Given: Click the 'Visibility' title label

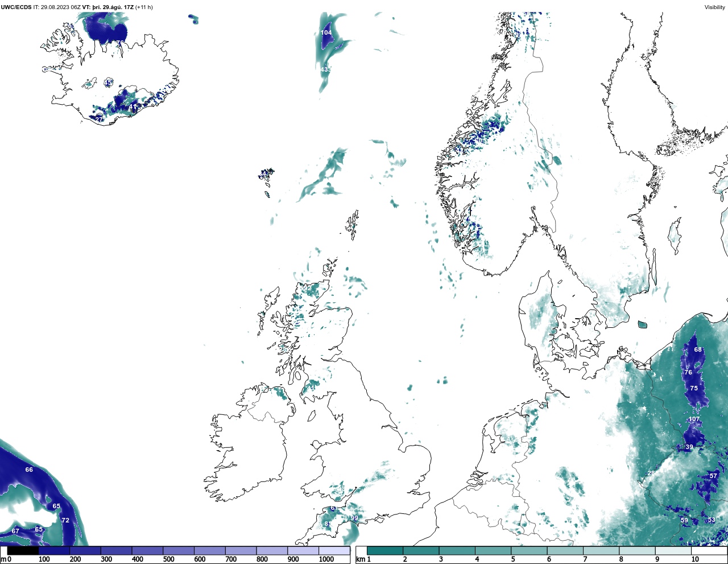Looking at the screenshot, I should click(x=715, y=7).
